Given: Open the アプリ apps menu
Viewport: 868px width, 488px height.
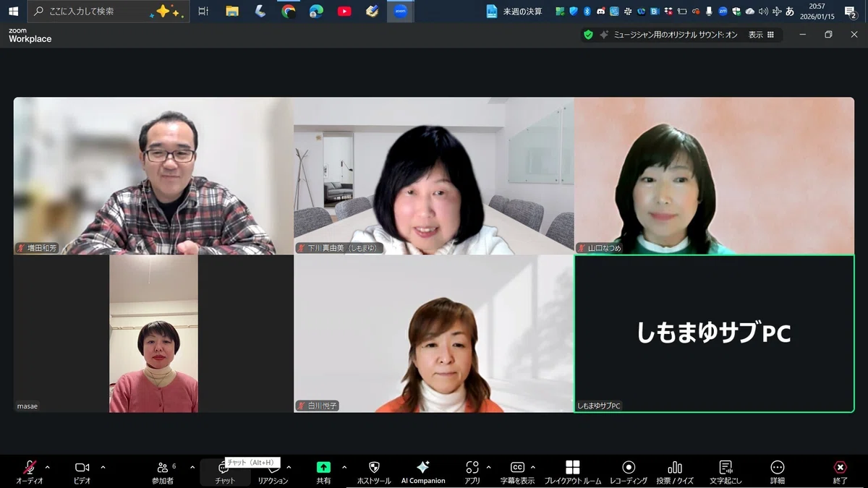Looking at the screenshot, I should (x=472, y=472).
